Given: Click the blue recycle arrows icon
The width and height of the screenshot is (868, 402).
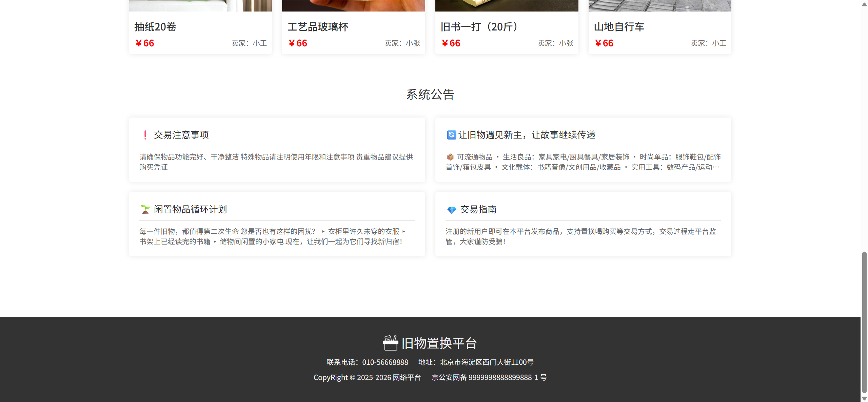Looking at the screenshot, I should [x=451, y=135].
